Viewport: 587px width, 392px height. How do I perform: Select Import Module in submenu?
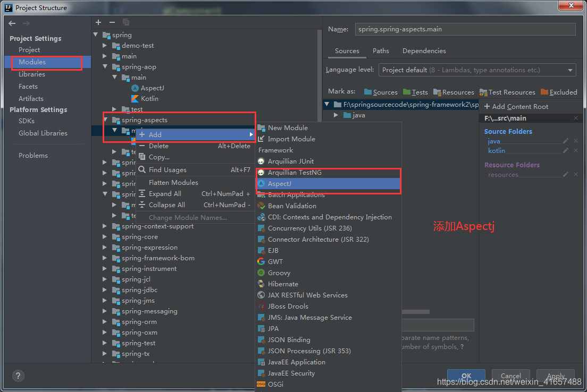coord(328,139)
